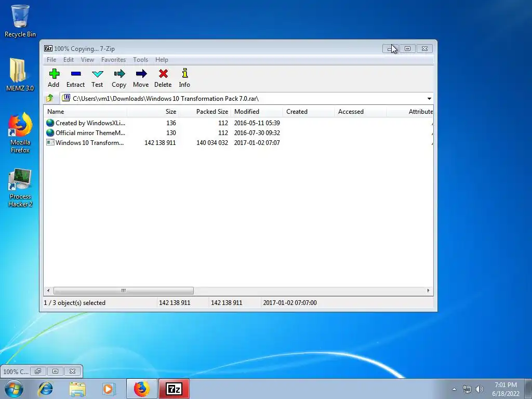
Task: Open the Edit menu
Action: tap(69, 60)
